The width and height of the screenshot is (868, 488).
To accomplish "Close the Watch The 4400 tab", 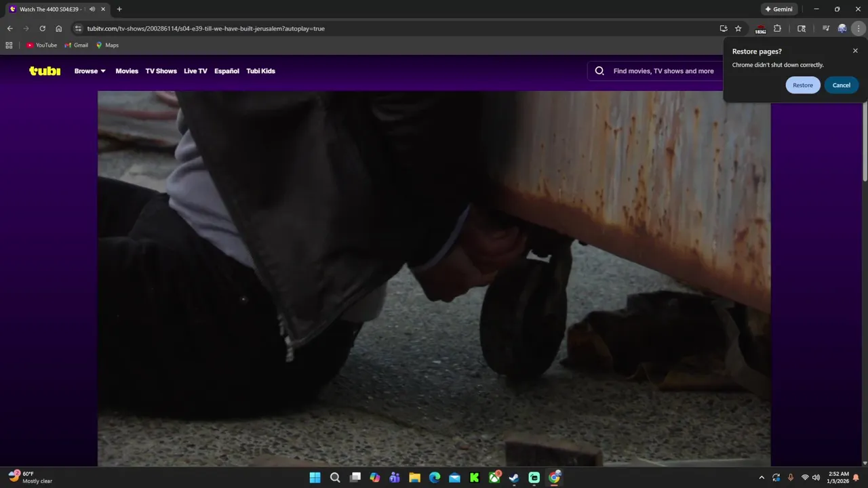I will [103, 9].
